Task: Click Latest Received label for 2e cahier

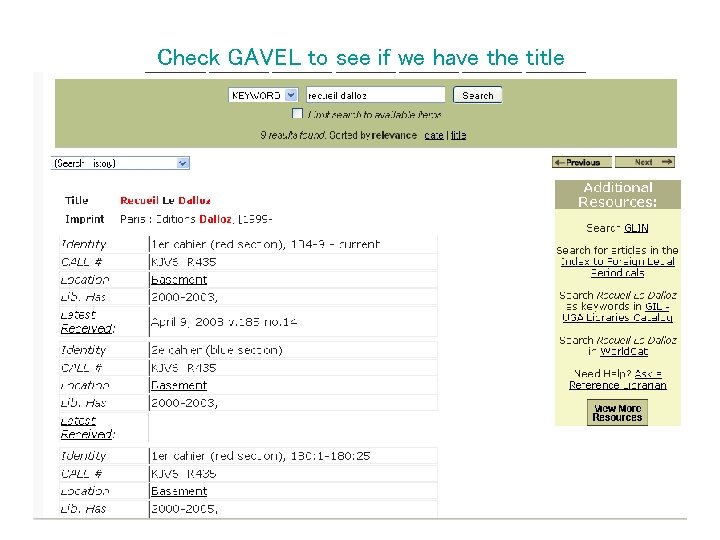Action: pos(87,427)
